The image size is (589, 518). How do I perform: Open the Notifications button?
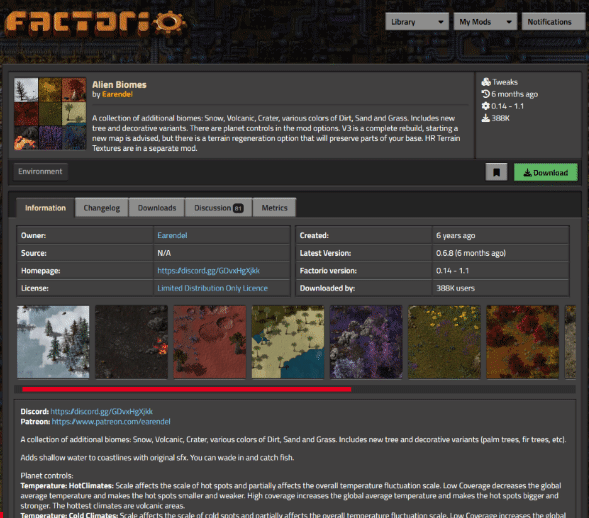click(553, 22)
